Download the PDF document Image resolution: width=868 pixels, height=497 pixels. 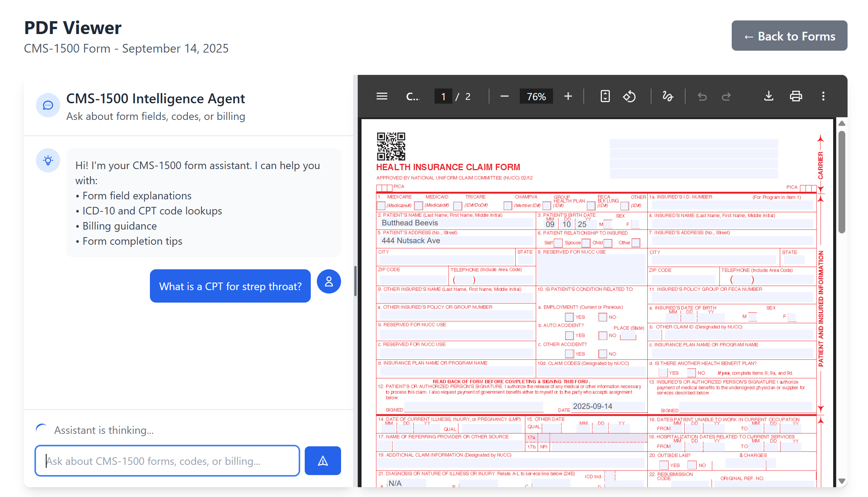(x=768, y=96)
